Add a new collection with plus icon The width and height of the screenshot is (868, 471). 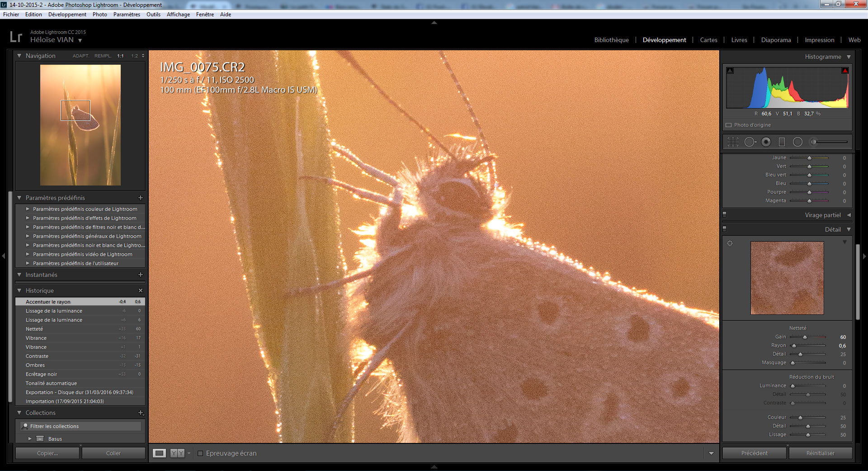[141, 413]
